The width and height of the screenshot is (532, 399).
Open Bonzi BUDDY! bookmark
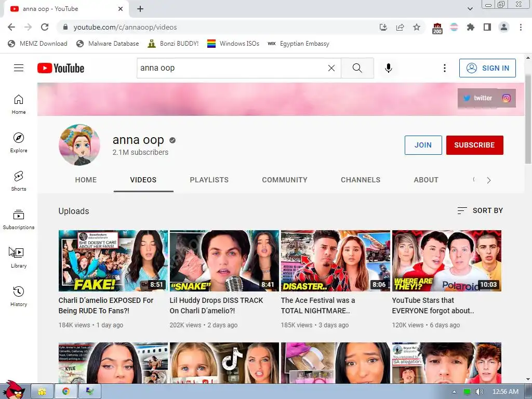tap(173, 44)
